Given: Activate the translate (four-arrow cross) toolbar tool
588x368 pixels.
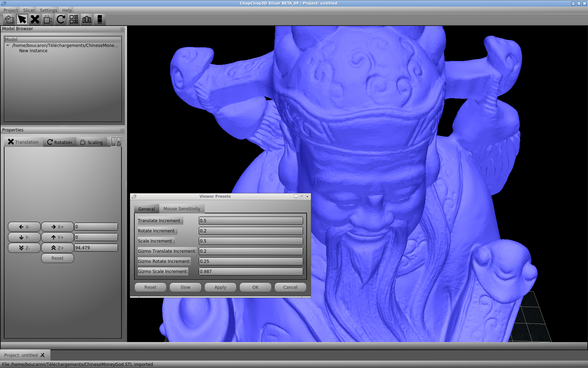Looking at the screenshot, I should click(35, 20).
